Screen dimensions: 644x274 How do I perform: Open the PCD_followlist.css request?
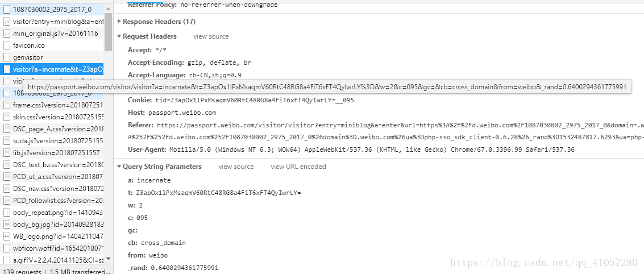(58, 200)
